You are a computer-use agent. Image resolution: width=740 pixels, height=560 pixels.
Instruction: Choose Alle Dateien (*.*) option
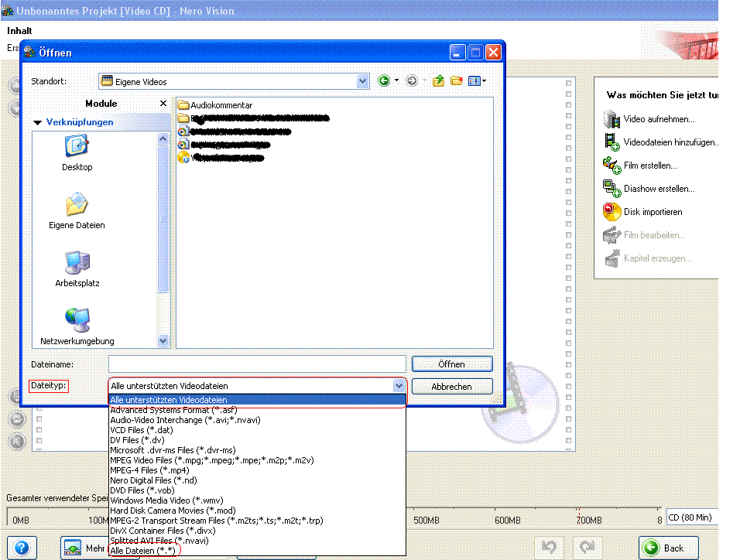[257, 551]
